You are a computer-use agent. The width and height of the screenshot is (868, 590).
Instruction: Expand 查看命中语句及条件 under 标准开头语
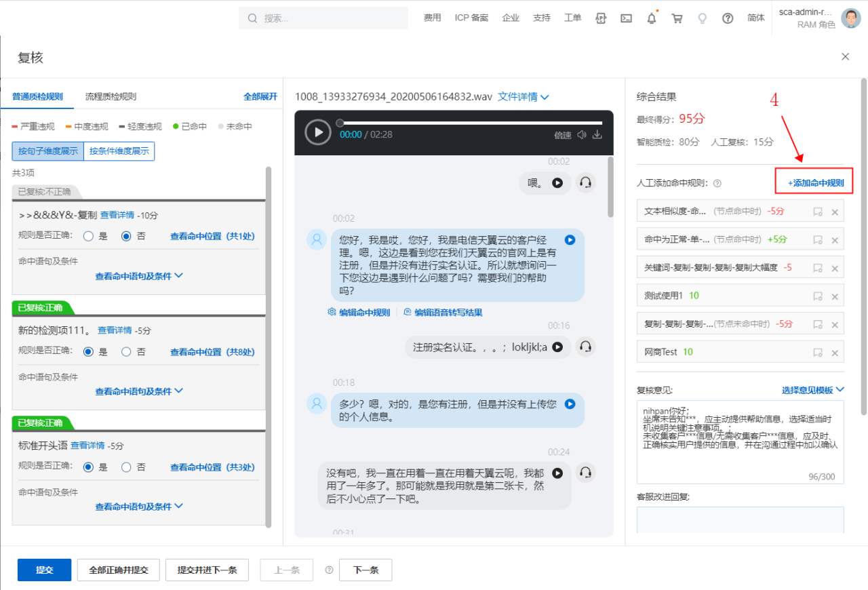tap(139, 507)
